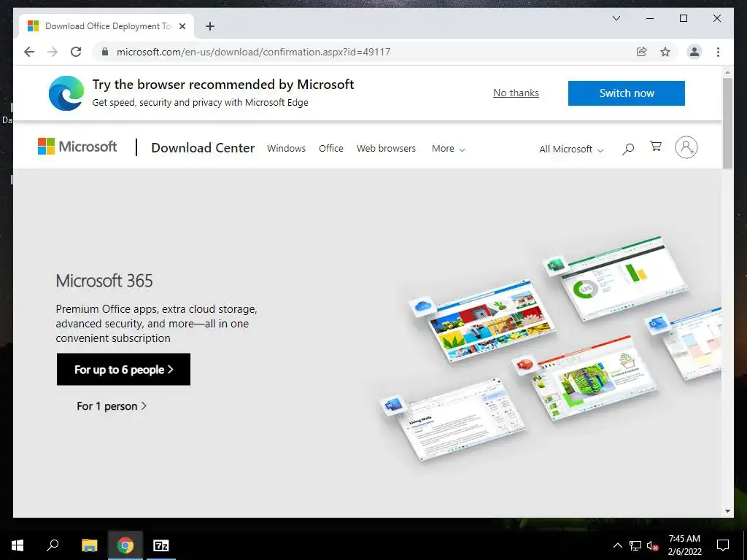This screenshot has width=747, height=560.
Task: Dismiss Edge banner with No thanks
Action: 516,93
